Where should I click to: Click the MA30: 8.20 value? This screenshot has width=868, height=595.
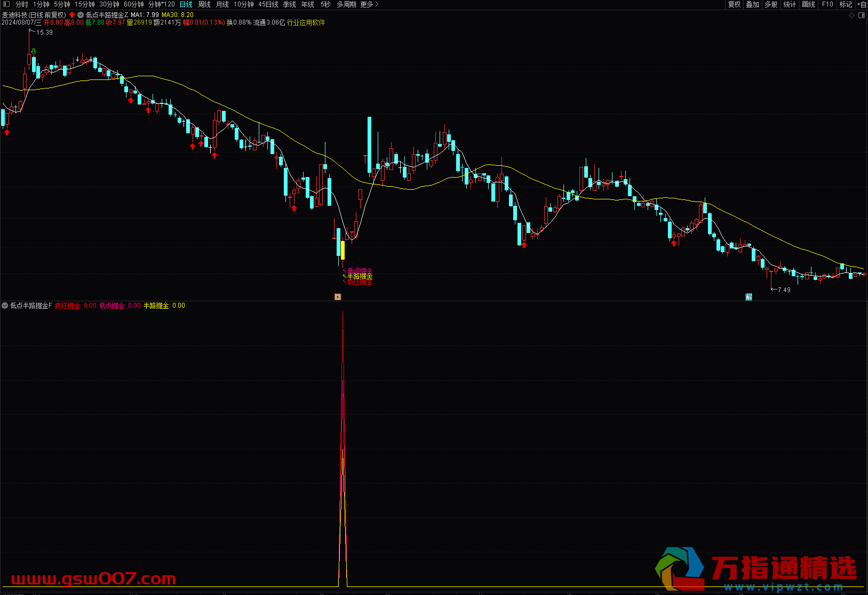click(178, 15)
